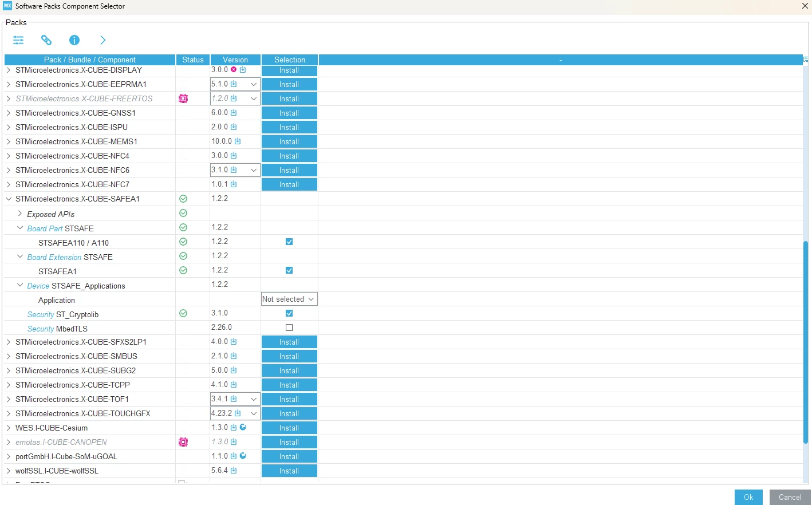Click the download icon next to X-CUBE-NFC7 1.0.1
This screenshot has height=505, width=812.
(x=234, y=184)
